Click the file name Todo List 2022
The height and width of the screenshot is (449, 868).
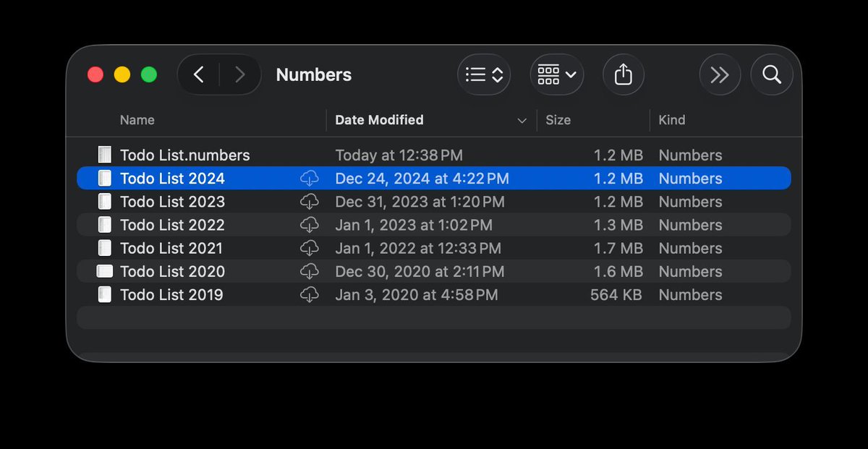point(172,225)
